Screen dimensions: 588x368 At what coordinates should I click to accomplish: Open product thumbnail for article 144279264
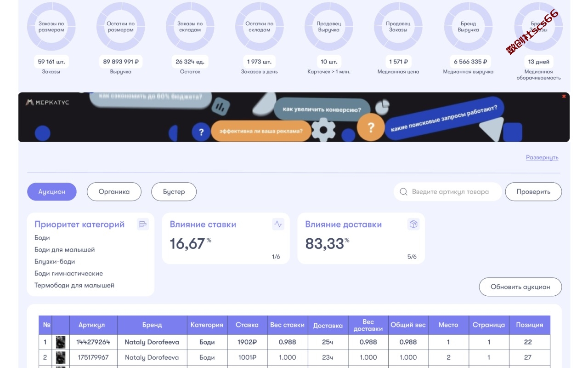(61, 342)
